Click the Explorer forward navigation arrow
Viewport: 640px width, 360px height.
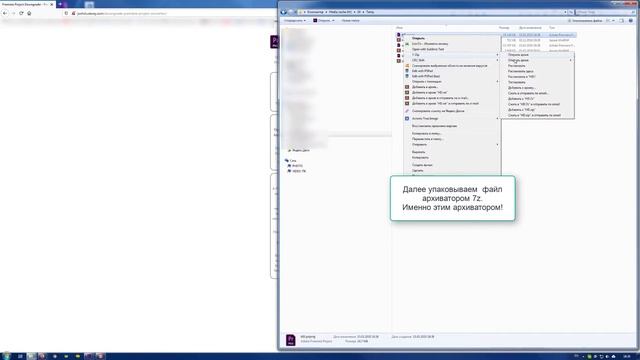[x=290, y=12]
